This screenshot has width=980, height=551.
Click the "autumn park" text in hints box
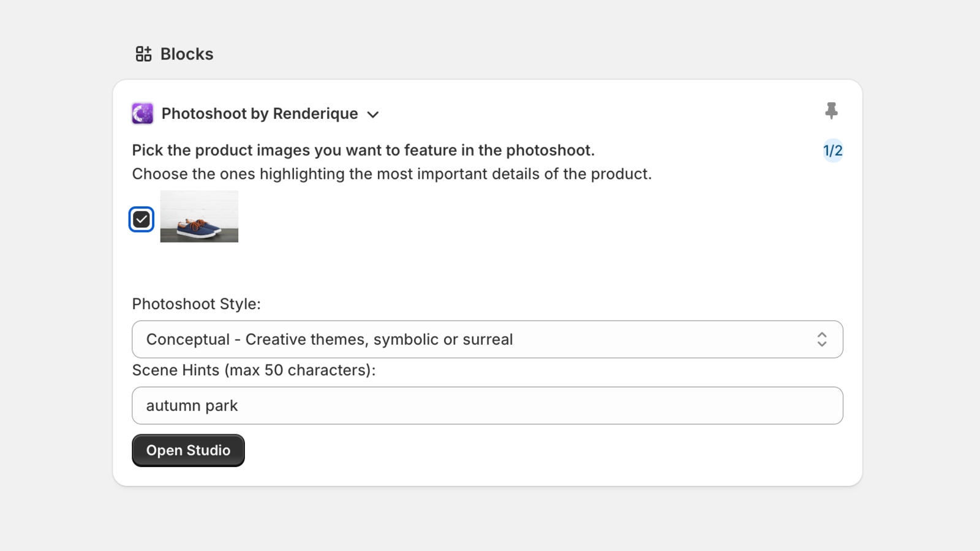tap(192, 406)
